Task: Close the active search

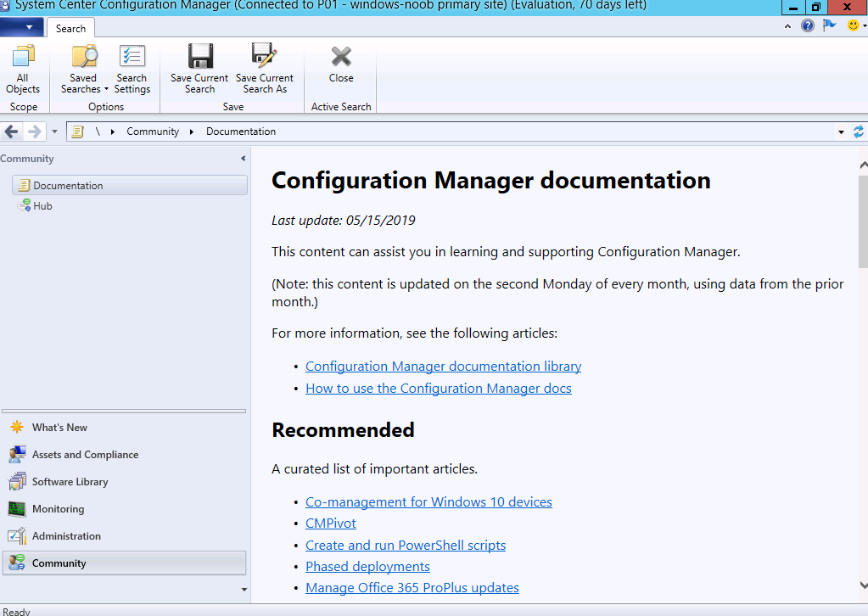Action: coord(341,64)
